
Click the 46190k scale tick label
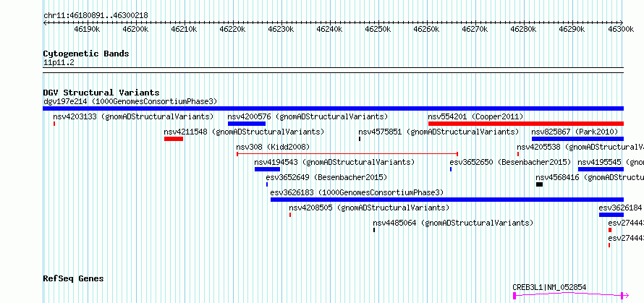(87, 29)
